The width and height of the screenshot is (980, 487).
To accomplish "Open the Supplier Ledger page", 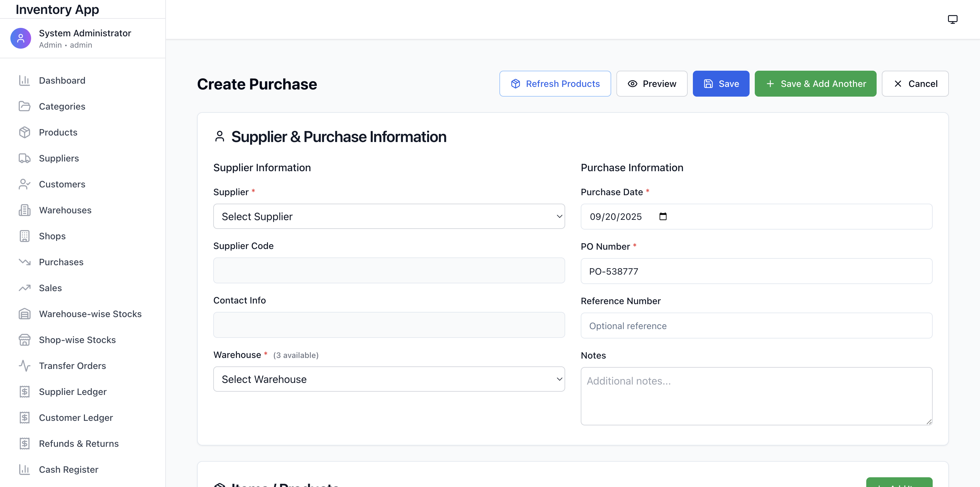I will point(73,391).
